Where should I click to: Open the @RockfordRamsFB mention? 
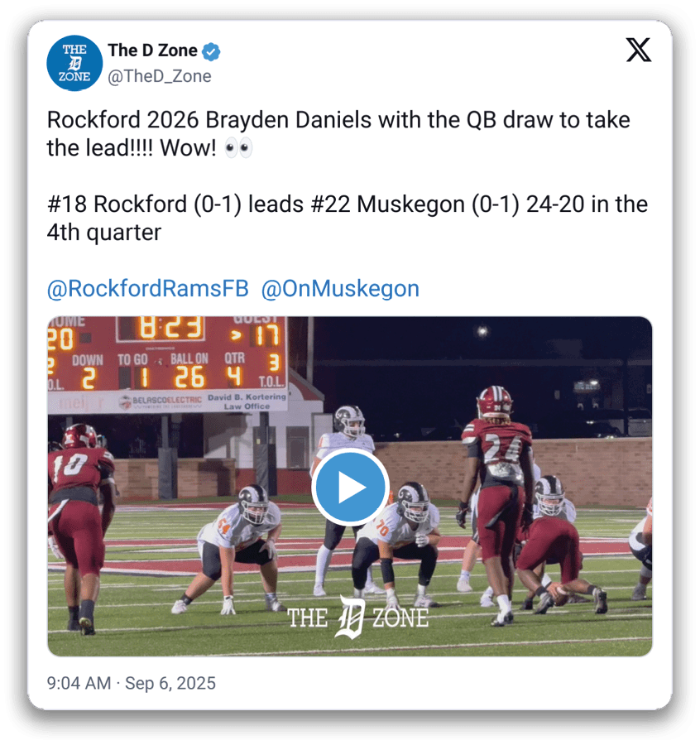pyautogui.click(x=147, y=288)
